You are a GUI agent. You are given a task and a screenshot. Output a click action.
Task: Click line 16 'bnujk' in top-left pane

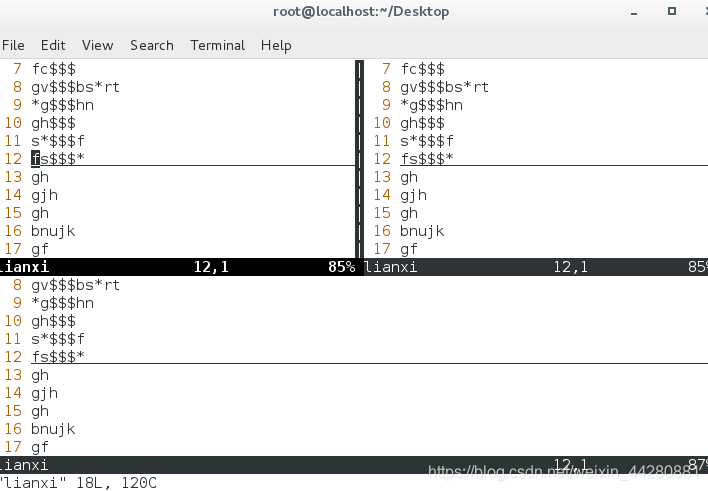click(53, 231)
